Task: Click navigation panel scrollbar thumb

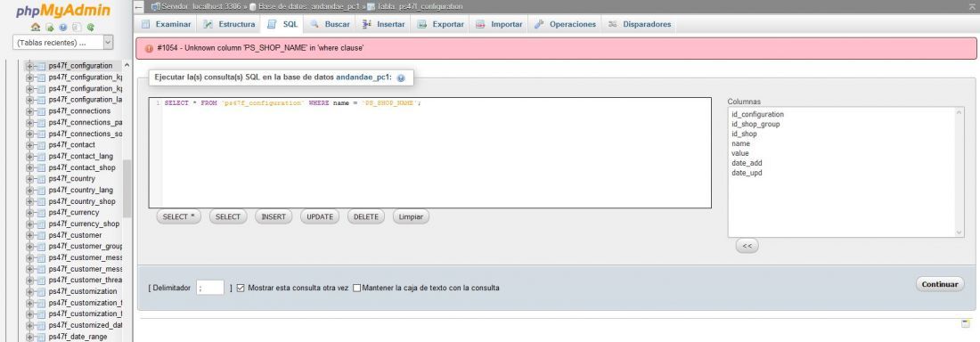Action: (x=127, y=189)
